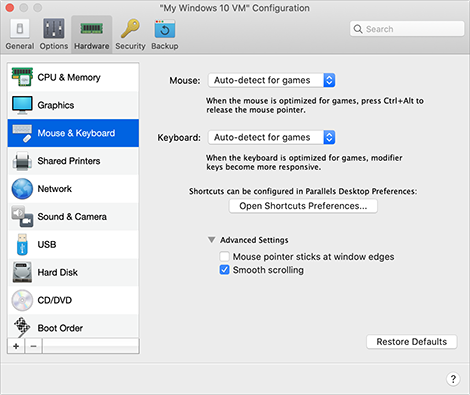Open the Backup icon

(x=165, y=29)
